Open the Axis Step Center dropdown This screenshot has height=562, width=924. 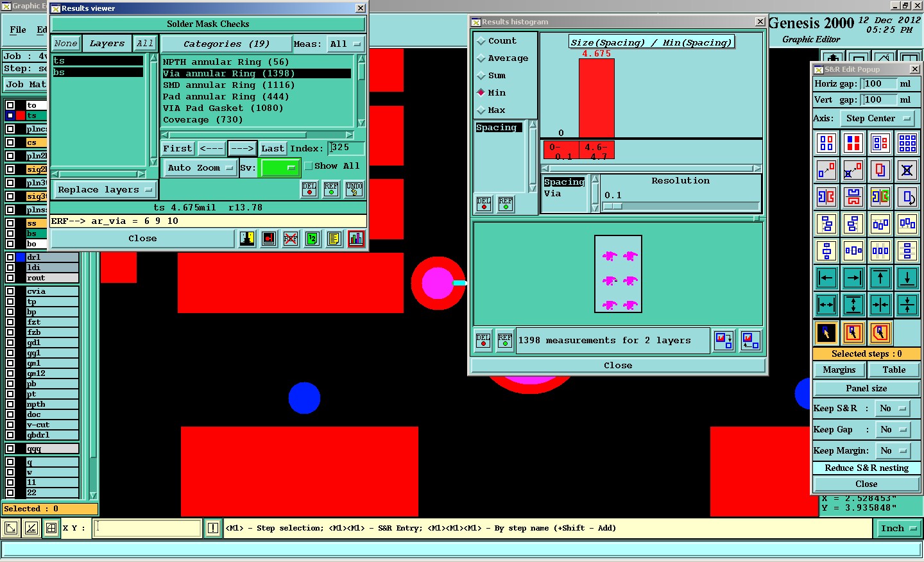coord(877,118)
